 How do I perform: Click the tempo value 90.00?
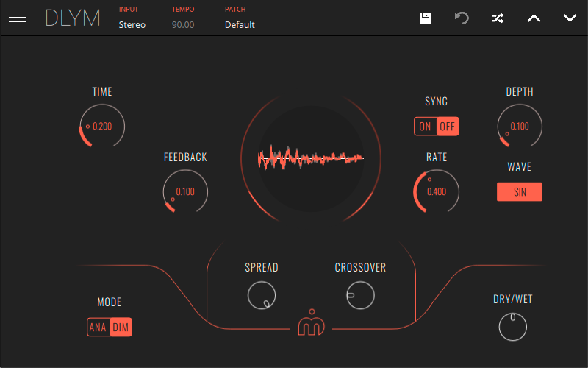coord(183,24)
